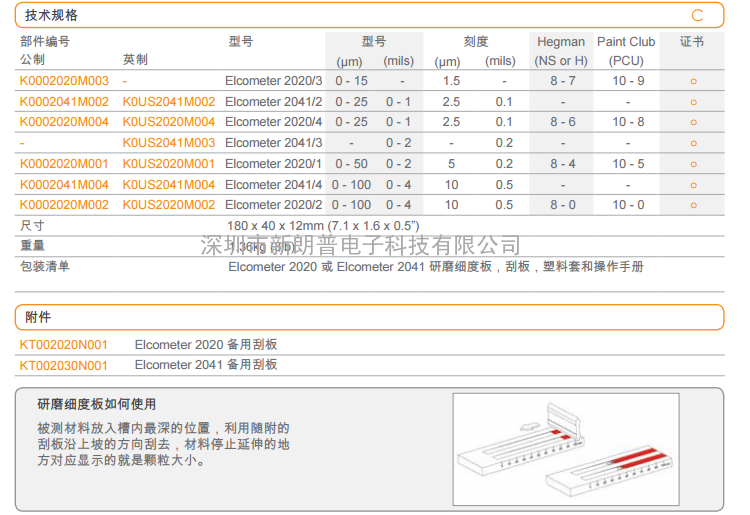Click imperial part number K0US2041M003
Image resolution: width=750 pixels, height=515 pixels.
pyautogui.click(x=169, y=143)
